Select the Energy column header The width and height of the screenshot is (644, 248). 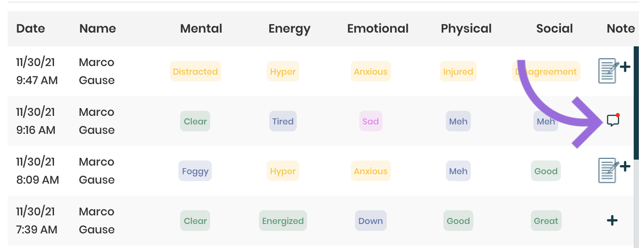pyautogui.click(x=289, y=29)
